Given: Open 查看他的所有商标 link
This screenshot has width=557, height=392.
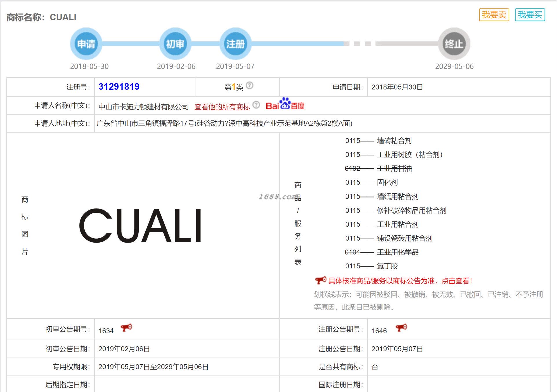Looking at the screenshot, I should pos(222,107).
